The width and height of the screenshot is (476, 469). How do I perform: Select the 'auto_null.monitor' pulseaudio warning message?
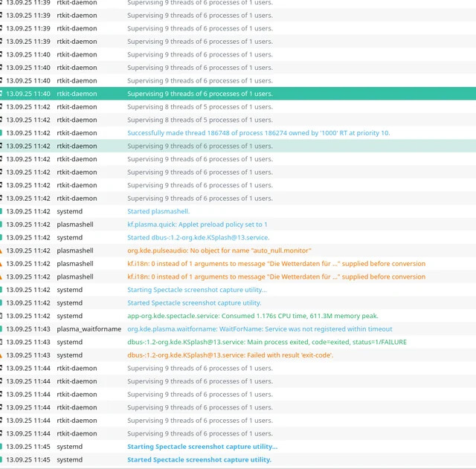(219, 250)
